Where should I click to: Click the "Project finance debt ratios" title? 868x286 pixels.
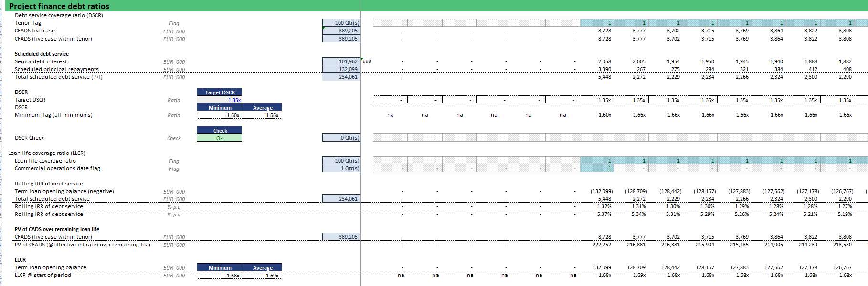[x=59, y=6]
